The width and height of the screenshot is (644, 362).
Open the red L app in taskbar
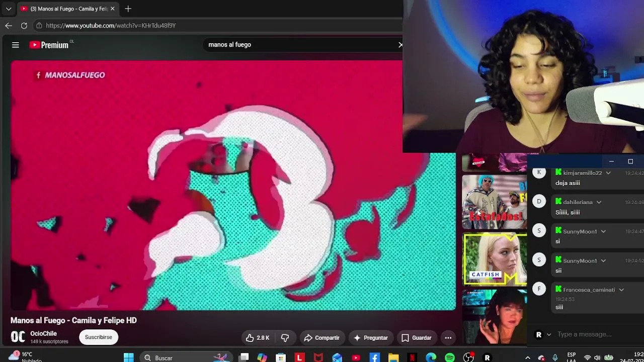click(x=299, y=357)
